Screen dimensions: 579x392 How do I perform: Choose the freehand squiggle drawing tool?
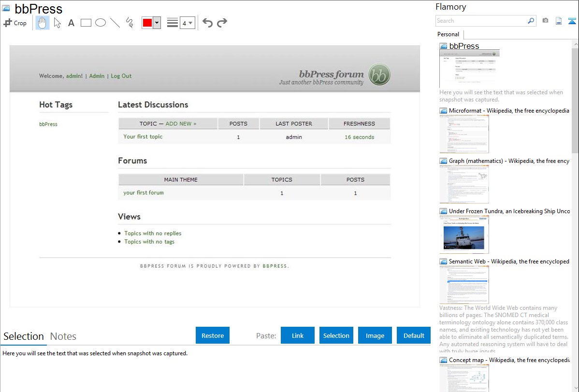pyautogui.click(x=130, y=23)
